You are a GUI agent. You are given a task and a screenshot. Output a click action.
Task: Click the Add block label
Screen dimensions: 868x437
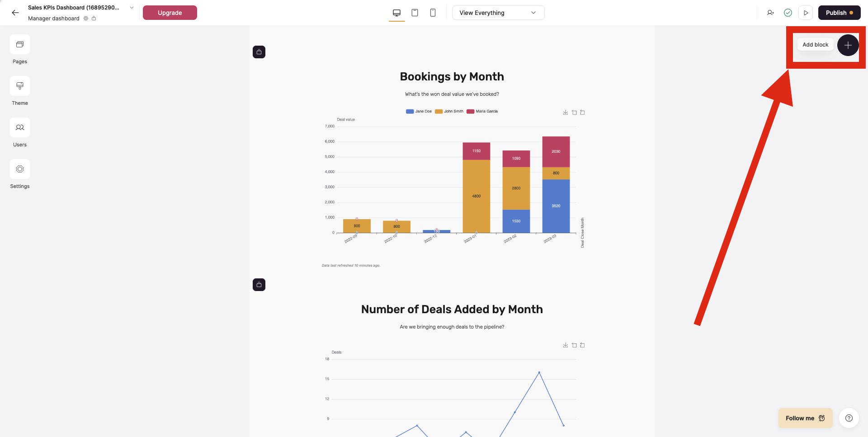[x=815, y=45]
